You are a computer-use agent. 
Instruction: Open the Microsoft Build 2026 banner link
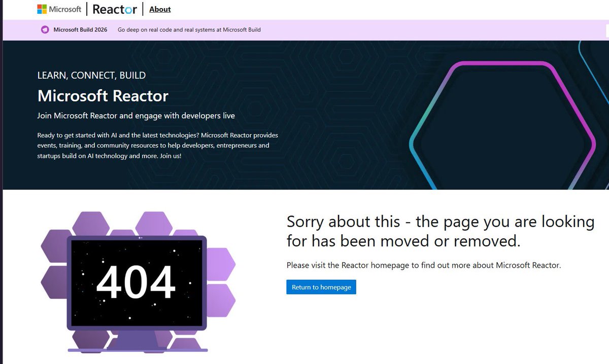pyautogui.click(x=80, y=30)
